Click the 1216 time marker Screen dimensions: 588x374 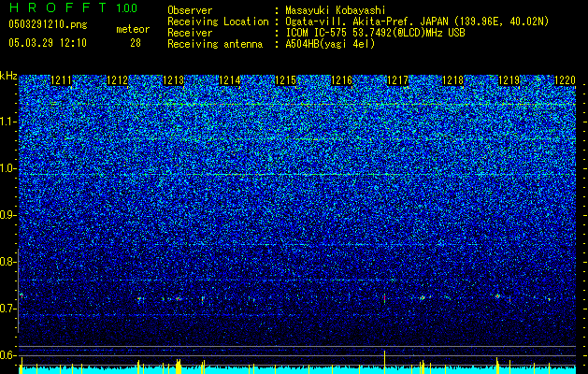coord(341,80)
